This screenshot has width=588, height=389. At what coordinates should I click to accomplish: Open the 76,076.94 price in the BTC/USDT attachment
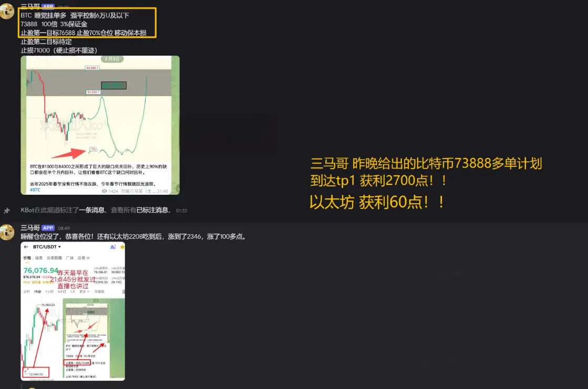(x=41, y=270)
